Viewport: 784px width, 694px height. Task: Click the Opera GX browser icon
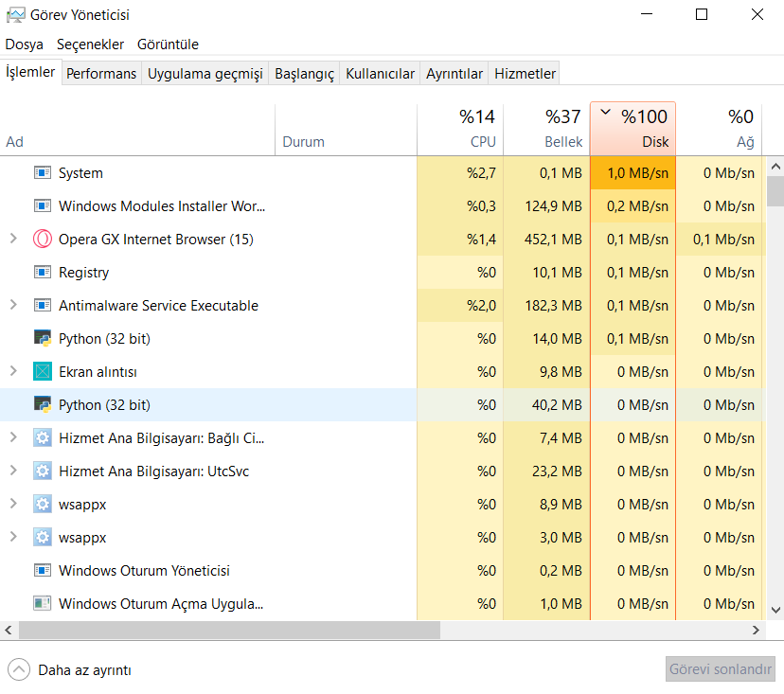coord(43,240)
